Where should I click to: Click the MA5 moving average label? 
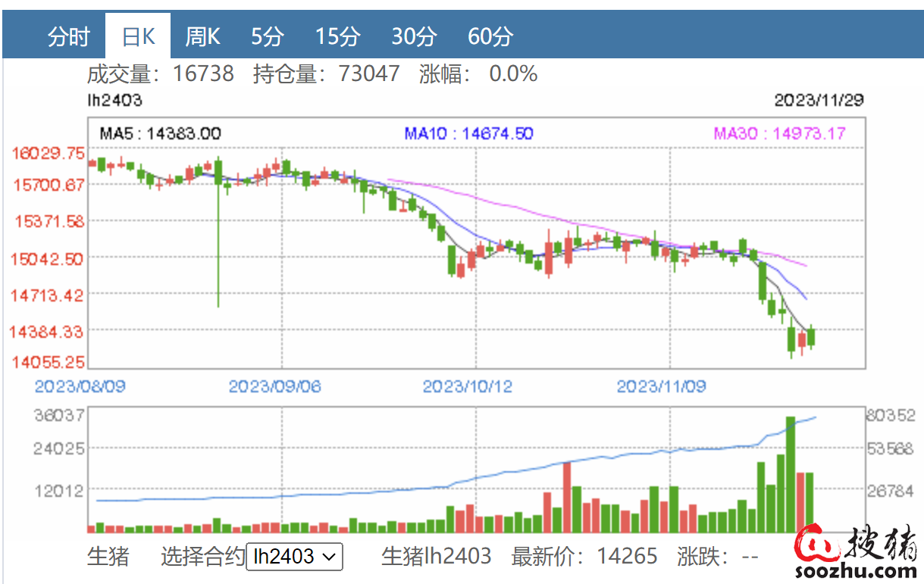point(160,134)
